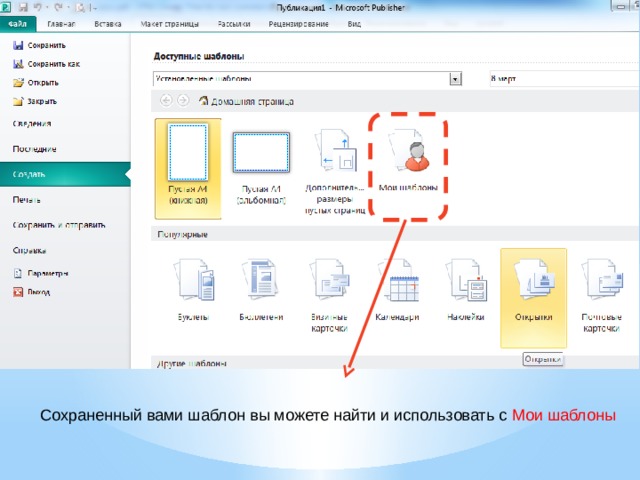Click Домашняя страница breadcrumb link
This screenshot has width=640, height=480.
click(x=252, y=101)
